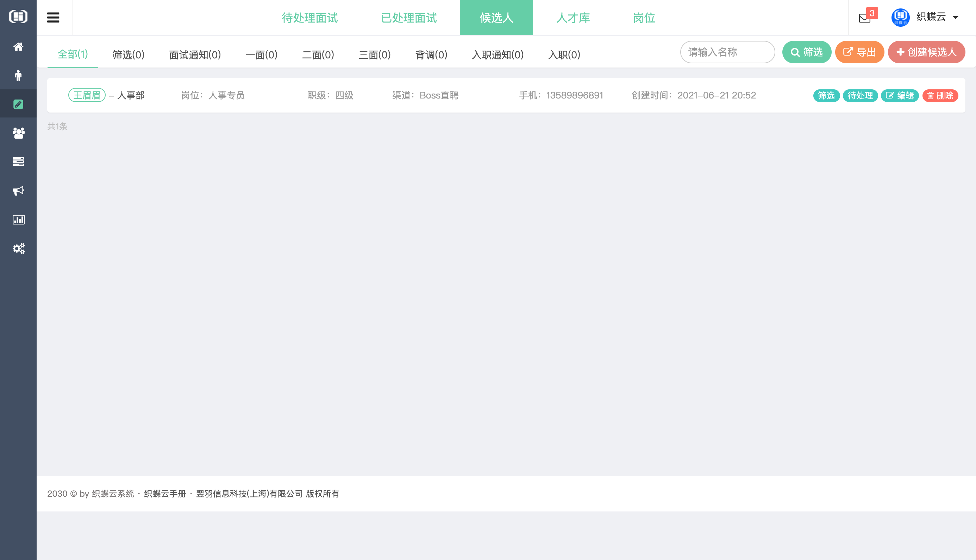The height and width of the screenshot is (560, 976).
Task: Open the 入职(0) stage filter
Action: (x=564, y=55)
